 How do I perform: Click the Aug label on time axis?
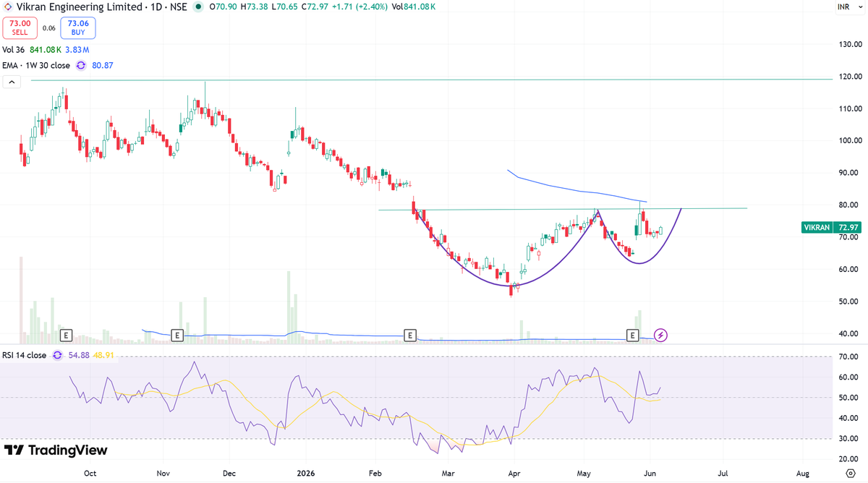(803, 473)
